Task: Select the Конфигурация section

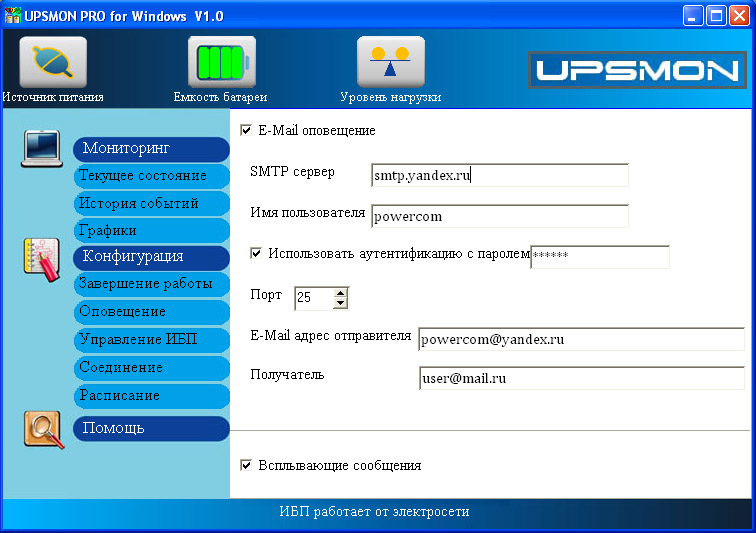Action: (151, 257)
